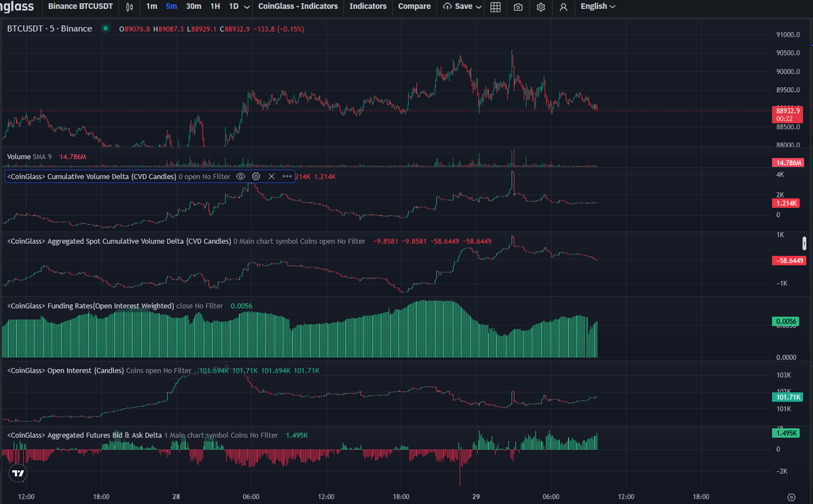Select the Volume SMA 9 legend
This screenshot has height=504, width=813.
(30, 156)
